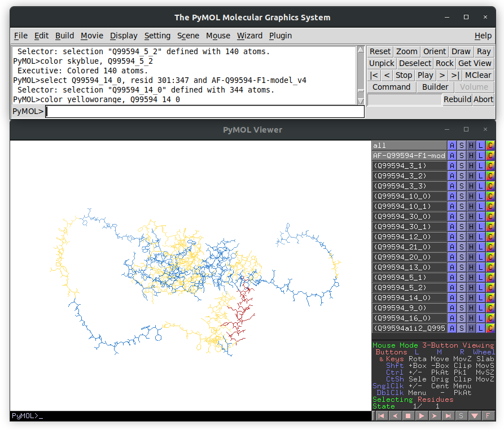
Task: Click the Reset button
Action: tap(380, 51)
